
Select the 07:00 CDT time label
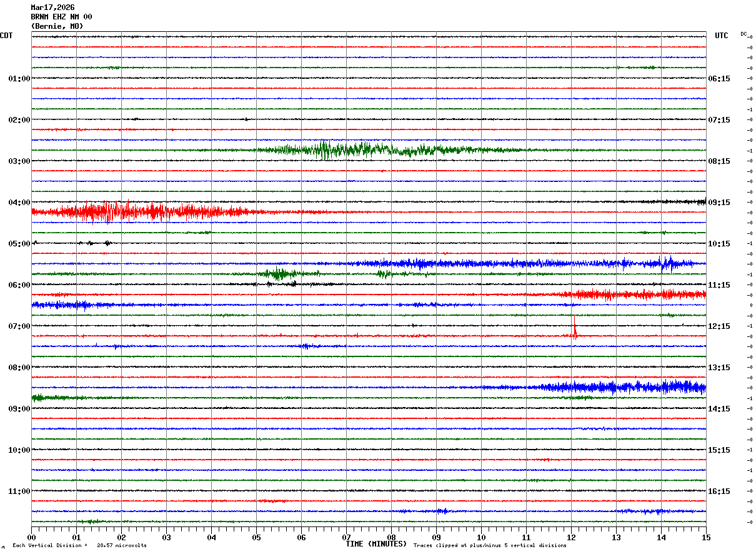click(19, 326)
